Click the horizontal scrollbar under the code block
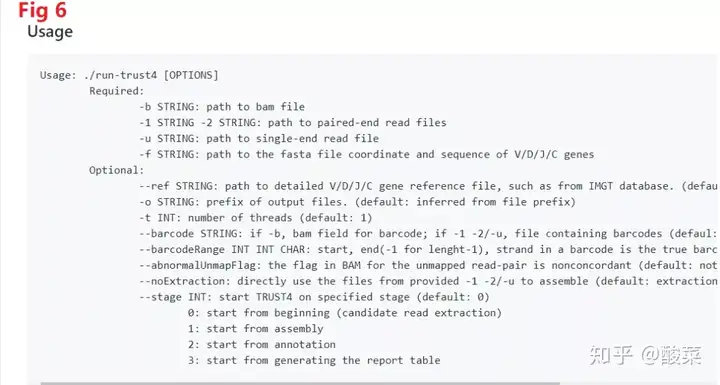Image resolution: width=720 pixels, height=385 pixels. tap(300, 383)
